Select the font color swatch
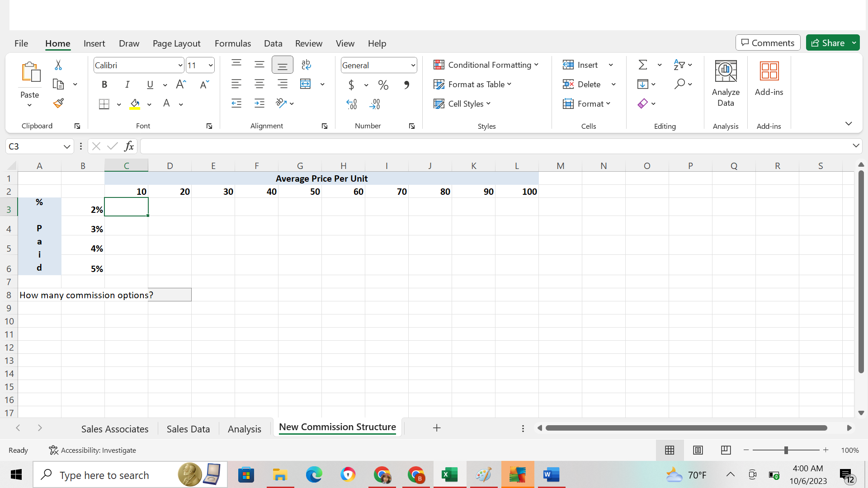The width and height of the screenshot is (868, 488). 166,103
